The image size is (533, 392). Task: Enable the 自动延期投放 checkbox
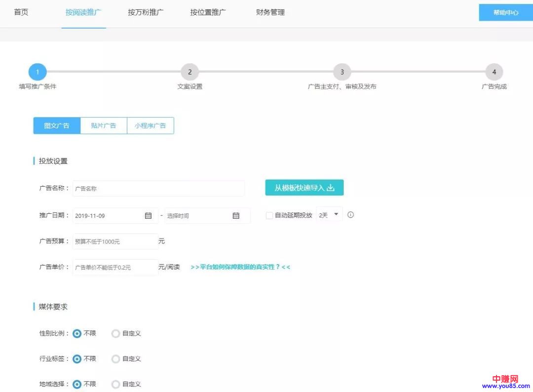pyautogui.click(x=269, y=215)
